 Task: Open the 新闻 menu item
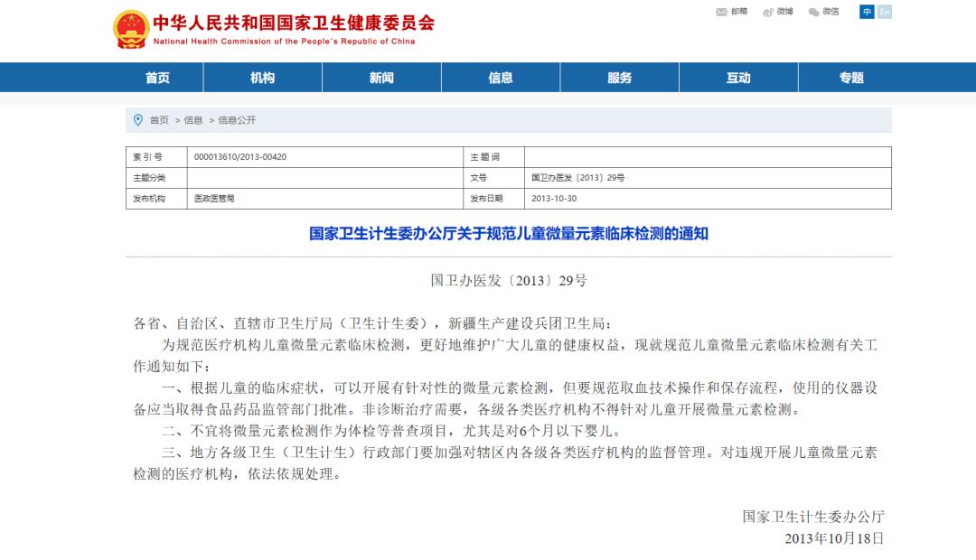pyautogui.click(x=380, y=78)
